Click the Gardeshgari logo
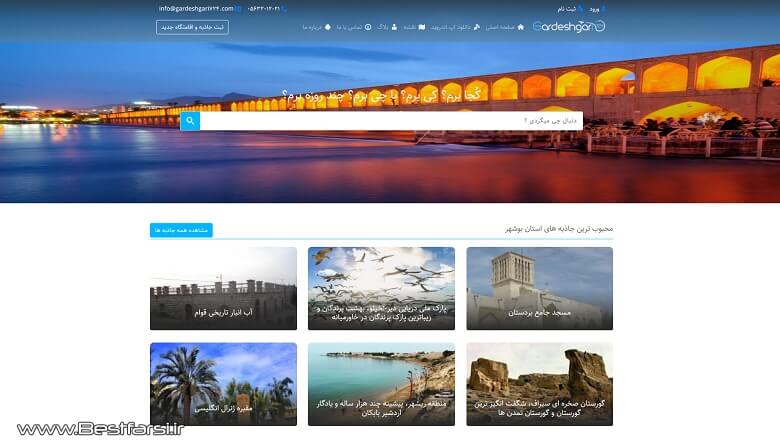This screenshot has width=780, height=445. (x=568, y=27)
